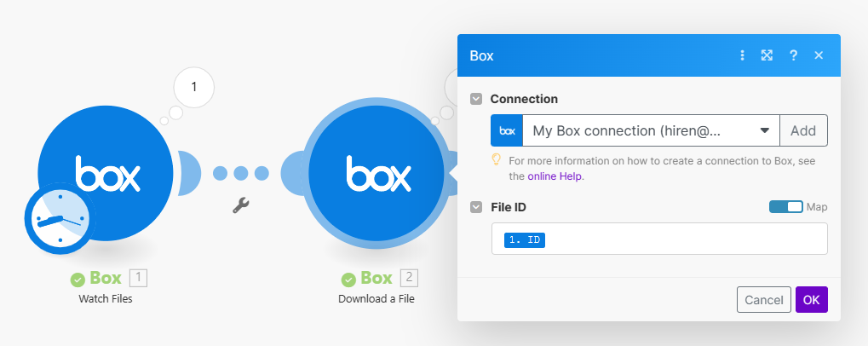Click the Watch Files label

point(106,299)
